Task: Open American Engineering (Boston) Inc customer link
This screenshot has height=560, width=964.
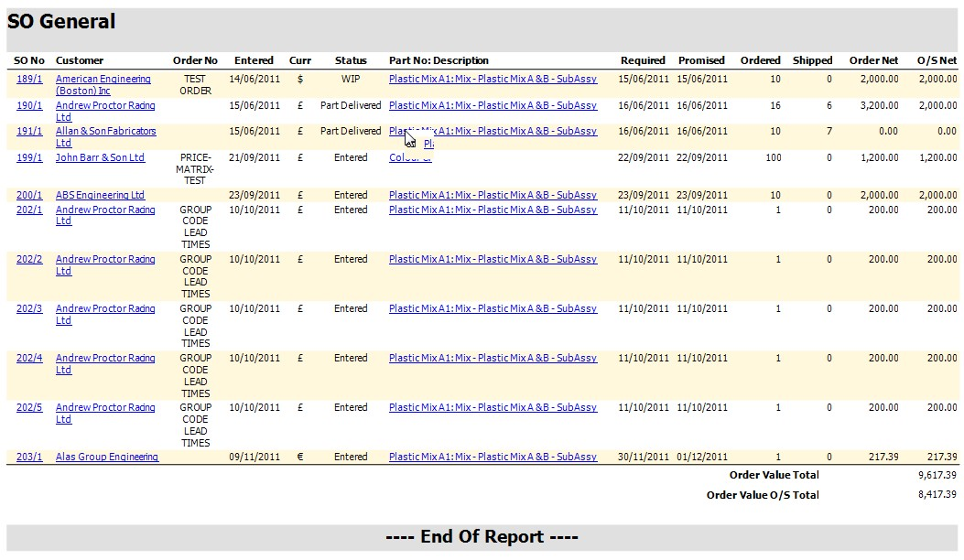Action: 103,80
